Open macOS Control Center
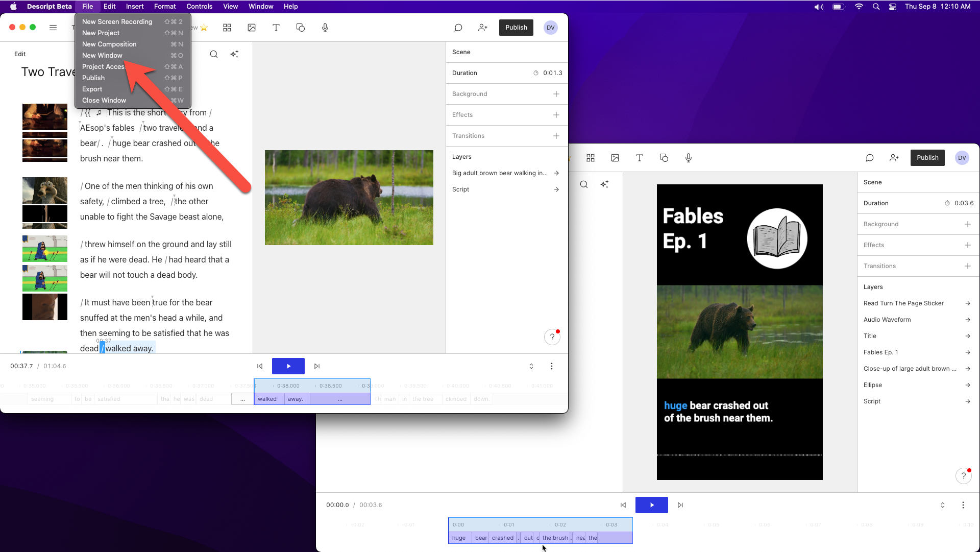 [893, 7]
